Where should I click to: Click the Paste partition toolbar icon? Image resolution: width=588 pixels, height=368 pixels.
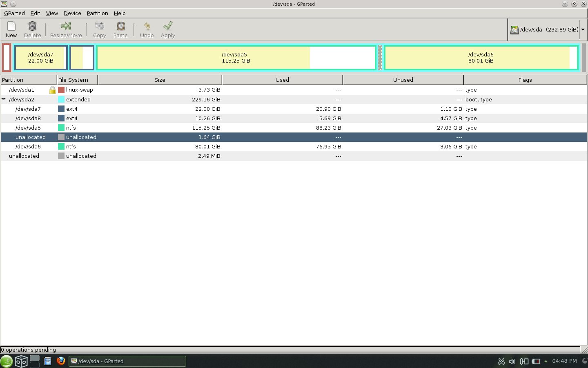[x=120, y=27]
